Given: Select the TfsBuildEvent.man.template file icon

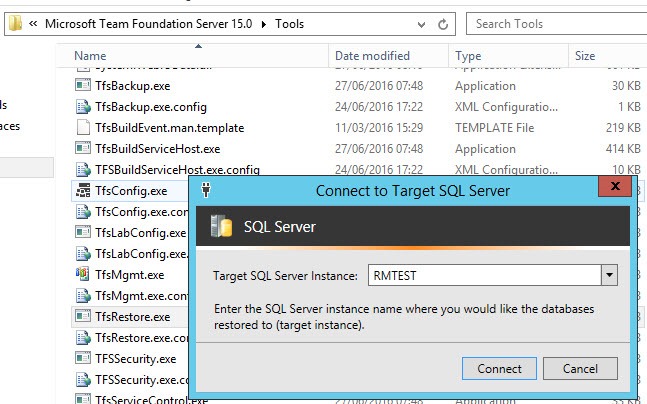Looking at the screenshot, I should click(x=83, y=128).
